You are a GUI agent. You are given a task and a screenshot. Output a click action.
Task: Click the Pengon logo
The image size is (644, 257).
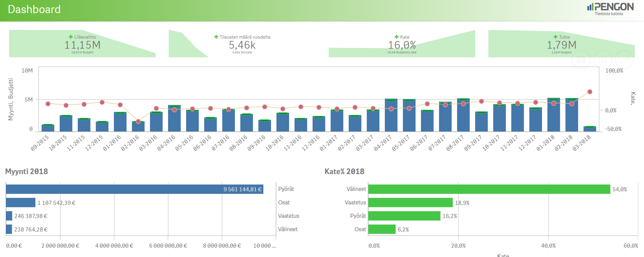(610, 7)
